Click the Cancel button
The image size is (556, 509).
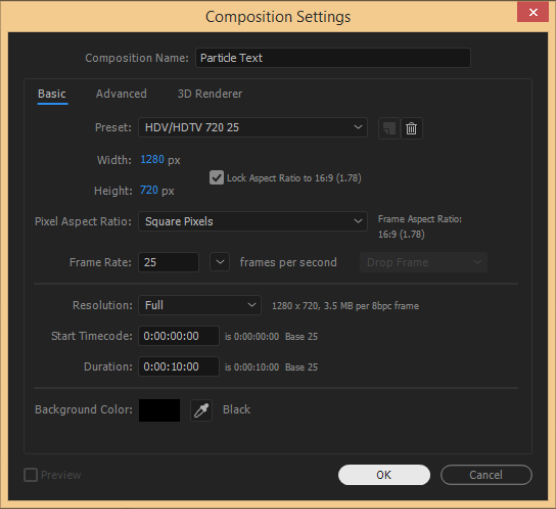click(486, 475)
